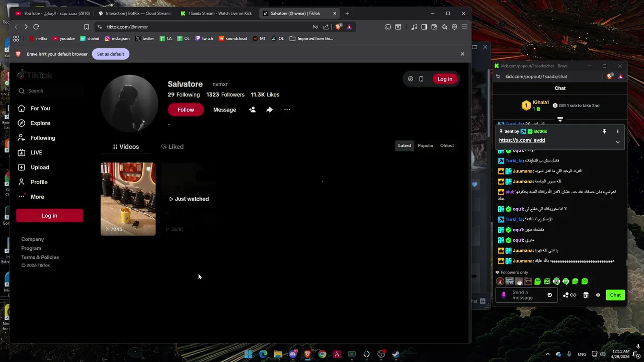Dismiss the default browser notification bar

pyautogui.click(x=462, y=54)
